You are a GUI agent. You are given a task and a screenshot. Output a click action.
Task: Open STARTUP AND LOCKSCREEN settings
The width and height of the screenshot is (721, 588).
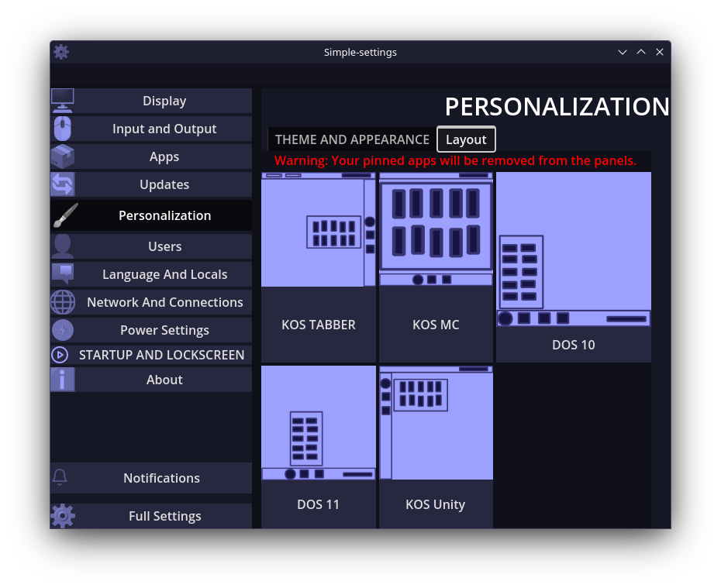(151, 355)
